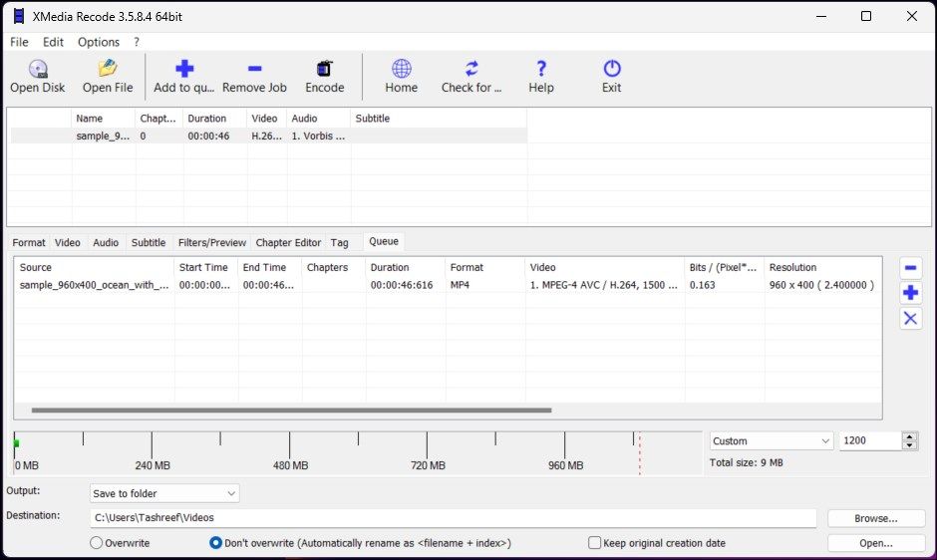Select the Don't overwrite radio option
The image size is (937, 560).
point(215,543)
